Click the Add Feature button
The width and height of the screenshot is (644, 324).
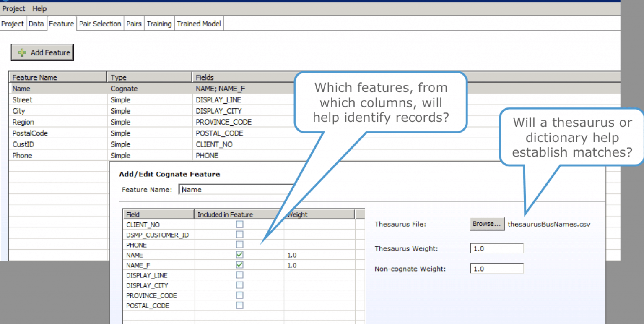42,52
